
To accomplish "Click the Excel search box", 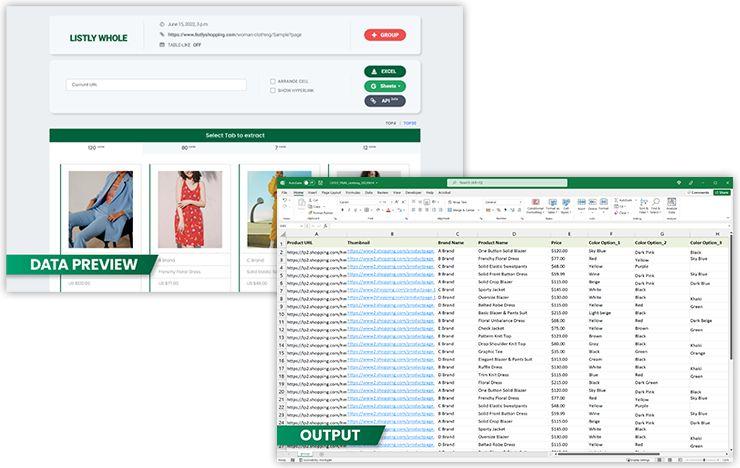I will coord(507,183).
